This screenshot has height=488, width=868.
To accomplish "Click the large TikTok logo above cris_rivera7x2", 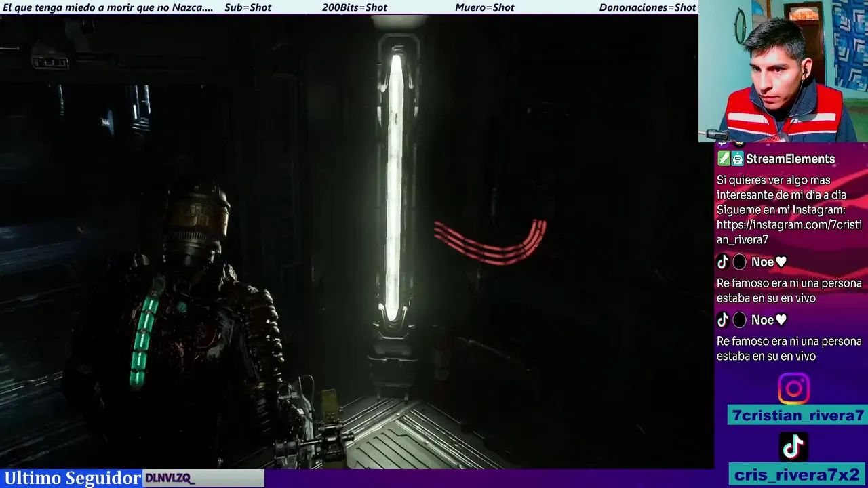I will 793,447.
